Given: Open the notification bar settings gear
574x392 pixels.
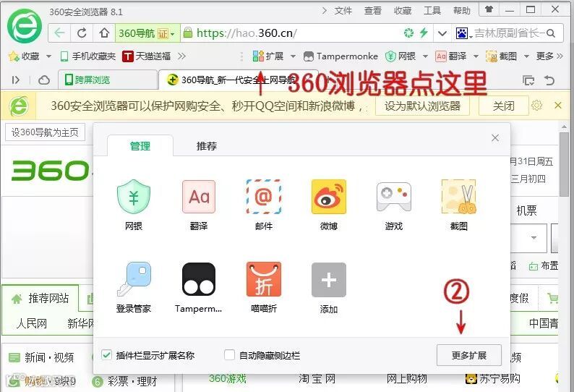Looking at the screenshot, I should 536,106.
